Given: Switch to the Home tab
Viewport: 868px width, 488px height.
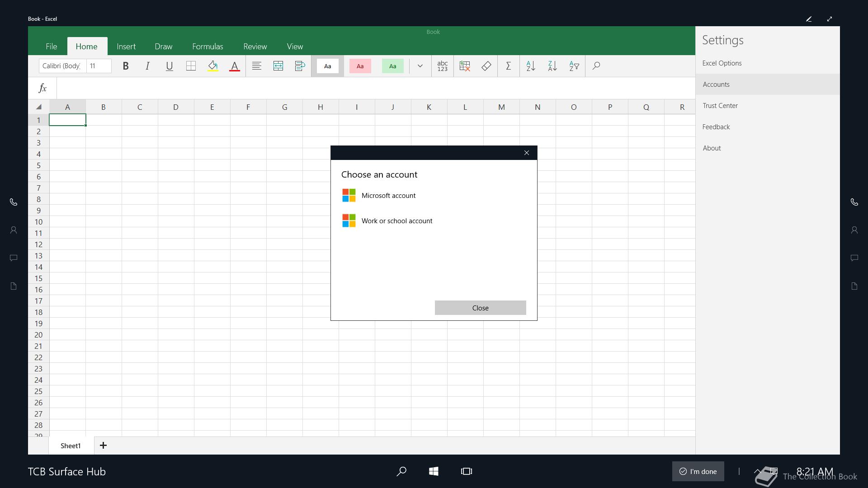Looking at the screenshot, I should click(x=86, y=47).
